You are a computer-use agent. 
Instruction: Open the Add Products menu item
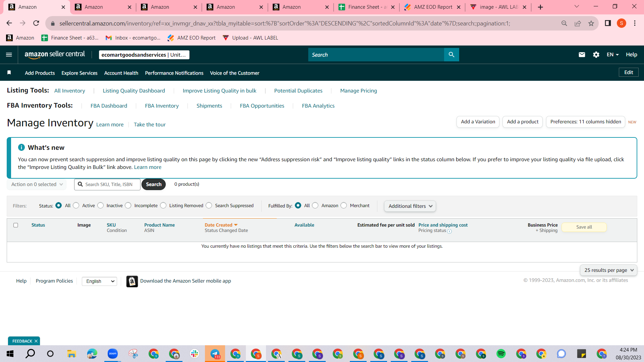(40, 73)
